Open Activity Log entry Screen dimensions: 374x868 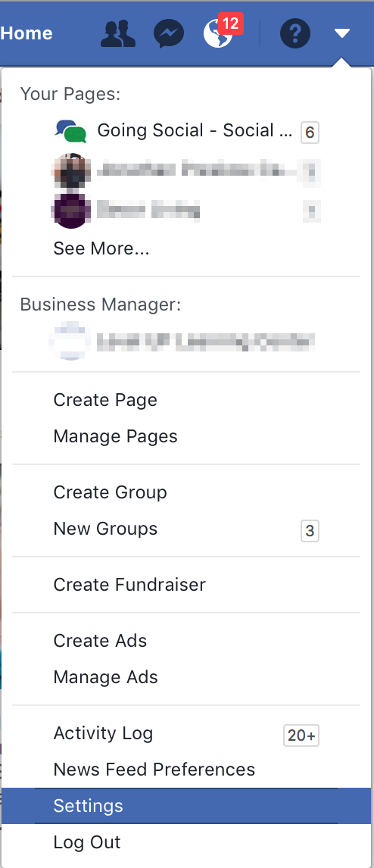[186, 733]
